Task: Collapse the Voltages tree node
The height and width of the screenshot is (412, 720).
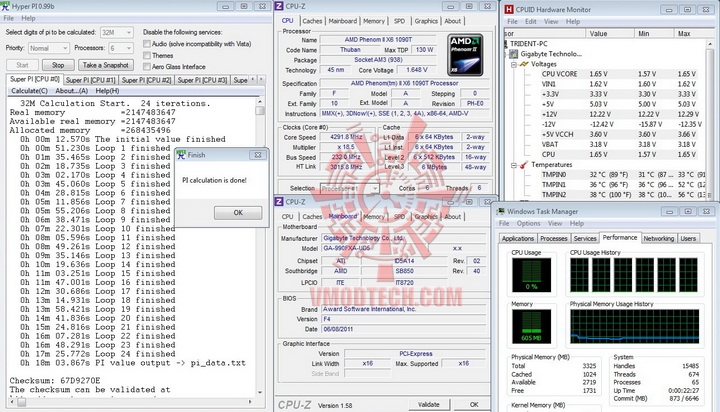Action: 514,64
